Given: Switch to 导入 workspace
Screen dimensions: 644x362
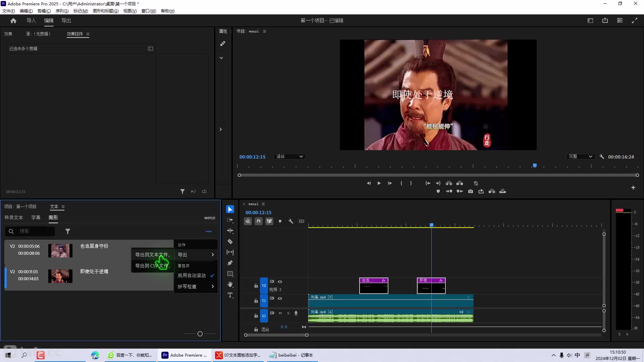Looking at the screenshot, I should (31, 21).
